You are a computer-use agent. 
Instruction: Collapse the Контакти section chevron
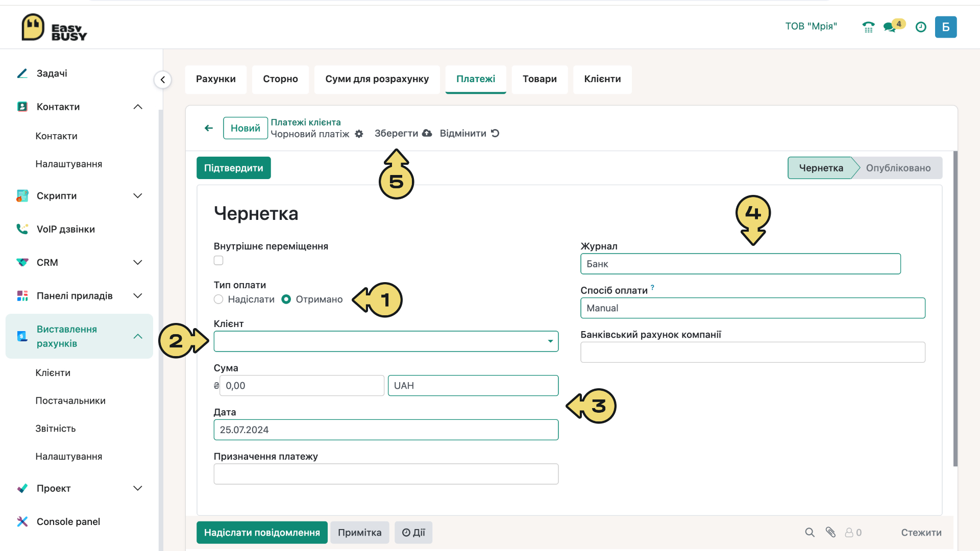click(138, 107)
